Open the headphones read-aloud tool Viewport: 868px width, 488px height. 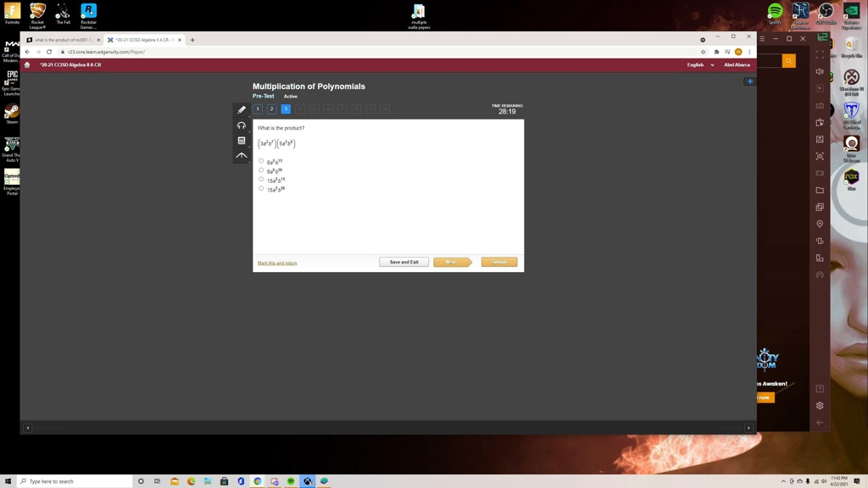(242, 125)
